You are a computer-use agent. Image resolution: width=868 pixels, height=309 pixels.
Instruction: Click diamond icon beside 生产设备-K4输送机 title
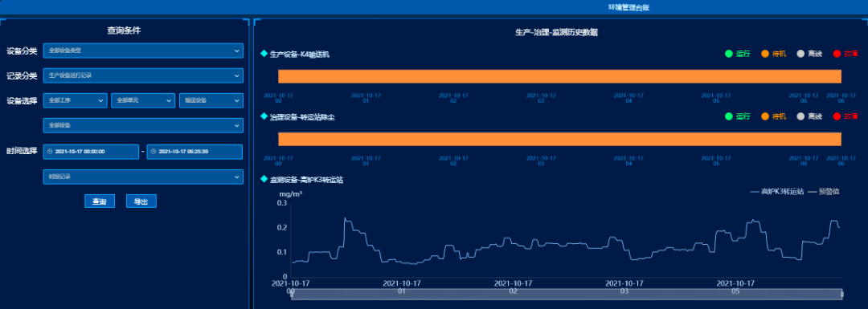pos(264,54)
